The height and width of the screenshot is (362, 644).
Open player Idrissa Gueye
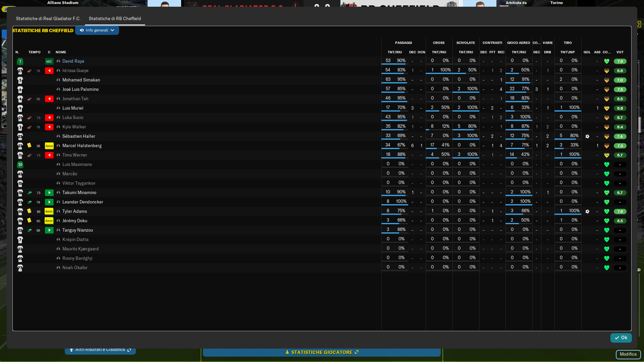tap(75, 71)
